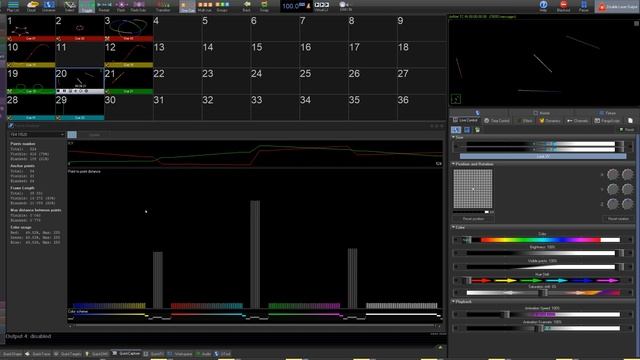Trigger cue 3 in the grid
This screenshot has height=360, width=640.
point(129,28)
